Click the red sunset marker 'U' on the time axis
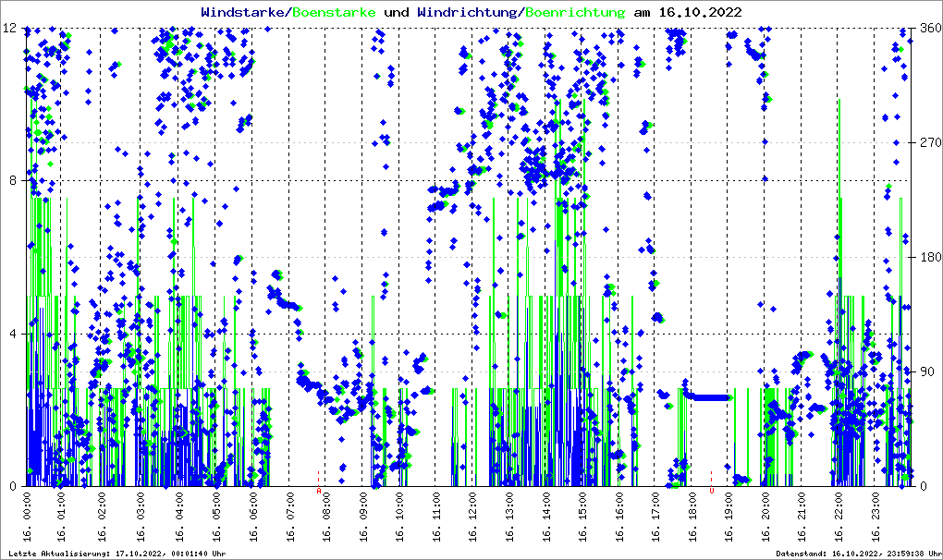943x560 pixels. point(711,491)
